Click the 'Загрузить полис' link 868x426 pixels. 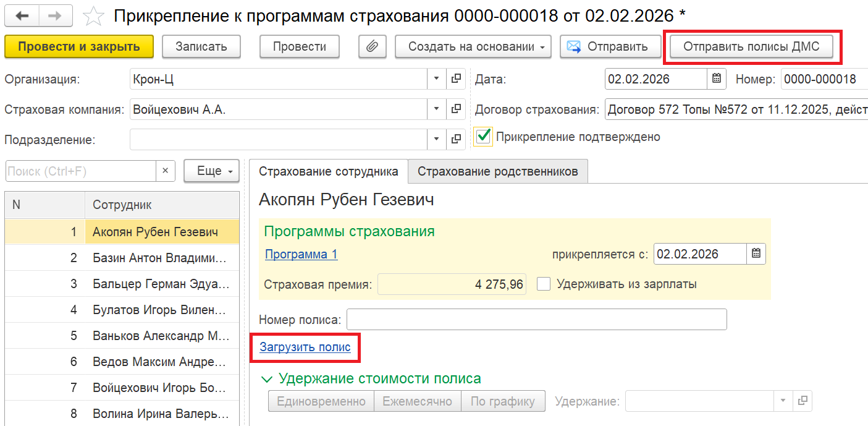(x=305, y=347)
